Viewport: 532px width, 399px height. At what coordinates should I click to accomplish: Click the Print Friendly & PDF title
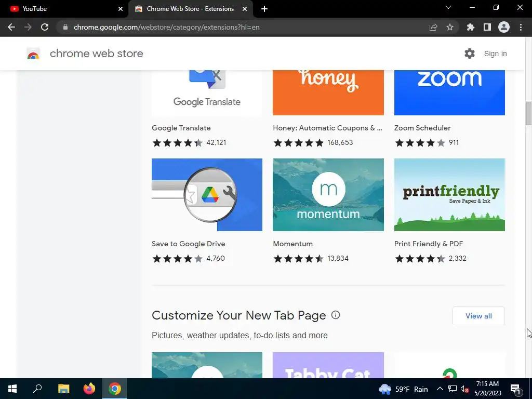coord(429,244)
